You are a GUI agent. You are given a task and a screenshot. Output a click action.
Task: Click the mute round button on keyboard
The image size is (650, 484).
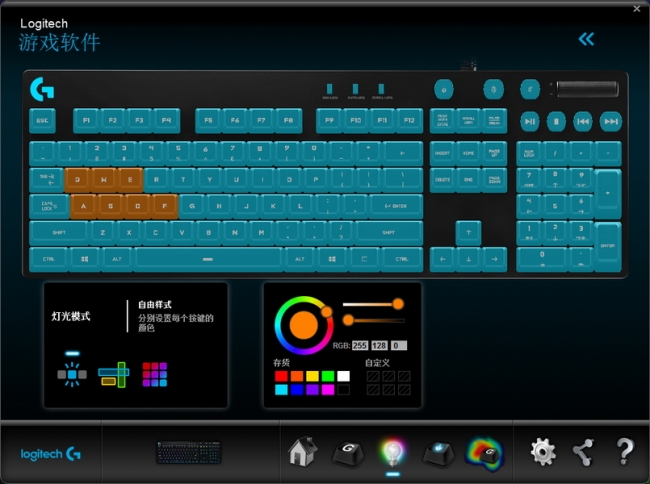point(530,90)
